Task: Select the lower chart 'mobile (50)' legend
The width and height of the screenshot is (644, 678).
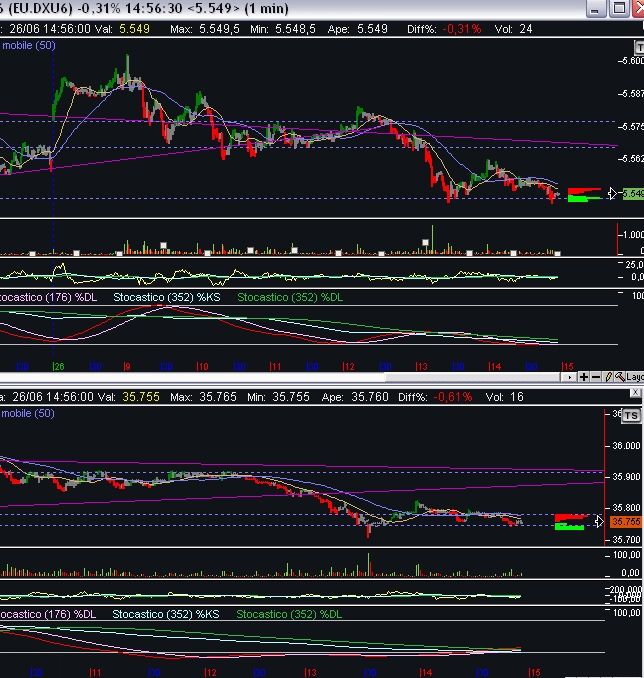Action: [28, 413]
